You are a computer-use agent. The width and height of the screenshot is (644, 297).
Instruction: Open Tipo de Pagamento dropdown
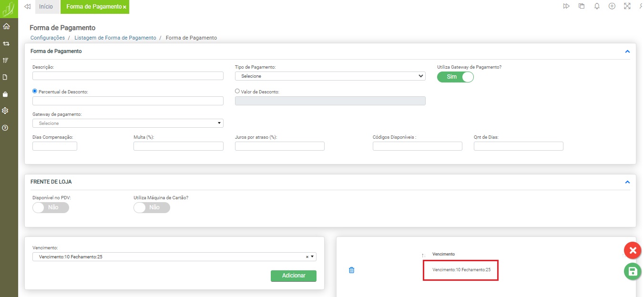(330, 76)
